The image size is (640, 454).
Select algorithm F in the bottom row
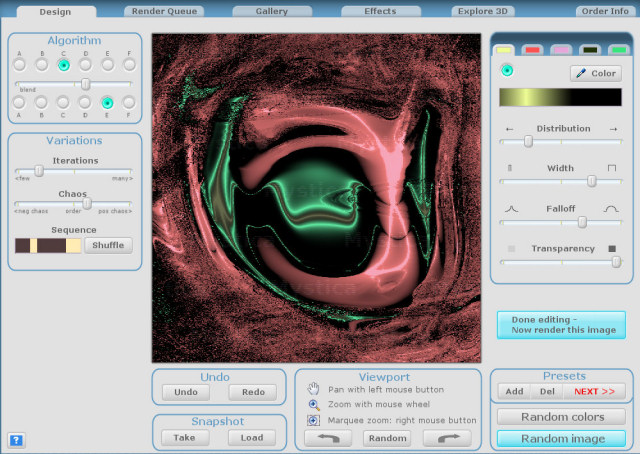click(129, 102)
